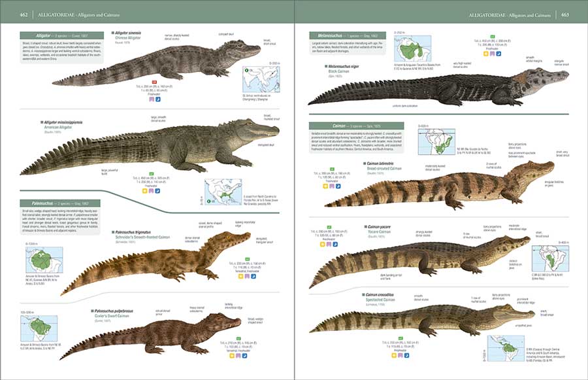Click the yellow sun icon for Schneider's Smooth-fronted Caiman
This screenshot has width=588, height=380.
[x=240, y=277]
